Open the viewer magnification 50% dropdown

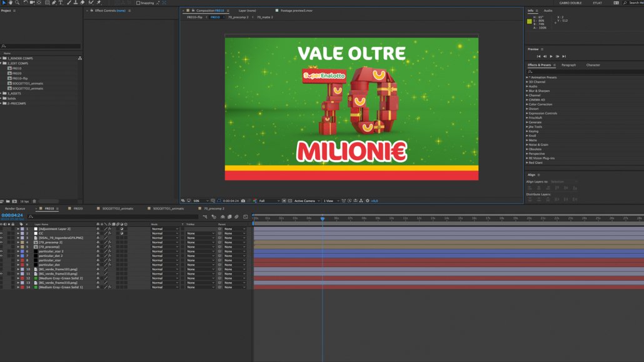[201, 201]
